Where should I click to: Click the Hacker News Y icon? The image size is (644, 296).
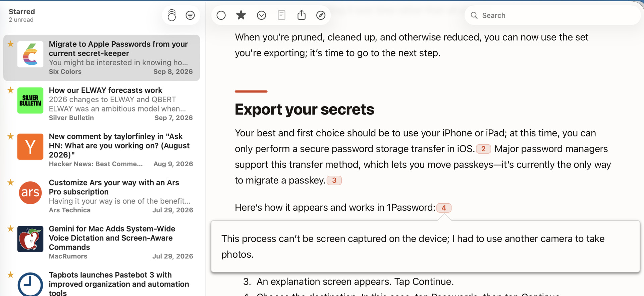pos(30,146)
